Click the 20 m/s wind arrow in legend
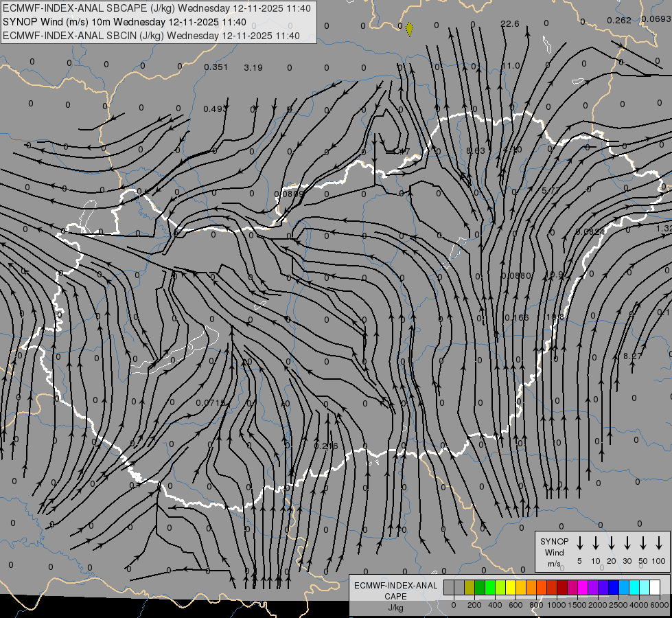The image size is (672, 618). click(611, 542)
